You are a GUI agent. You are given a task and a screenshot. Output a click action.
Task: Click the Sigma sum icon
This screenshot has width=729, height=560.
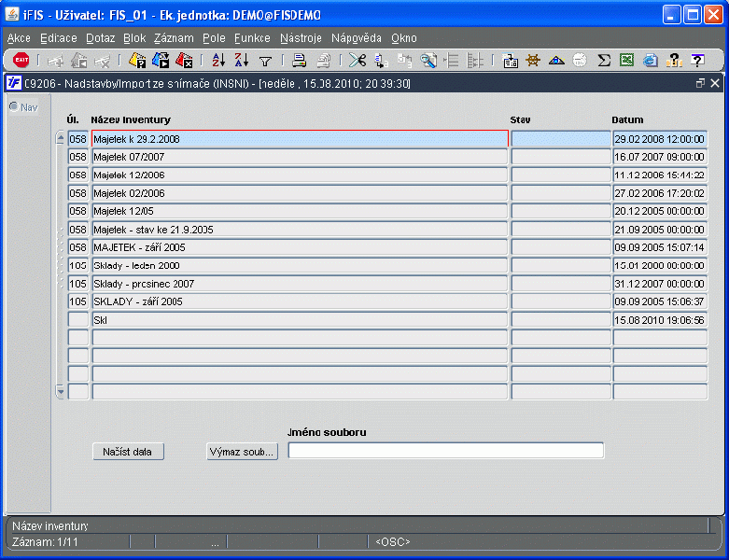pyautogui.click(x=604, y=61)
